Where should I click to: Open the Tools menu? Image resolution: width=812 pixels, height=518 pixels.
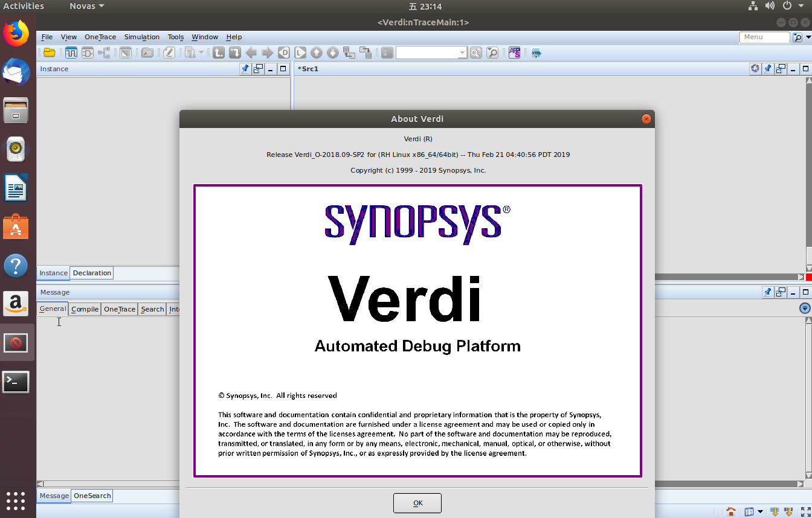176,37
